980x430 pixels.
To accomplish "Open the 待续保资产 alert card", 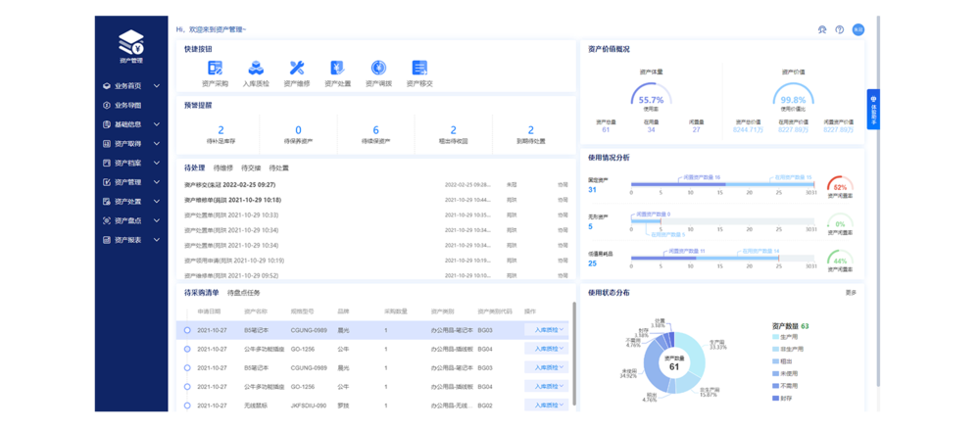I will pos(375,134).
